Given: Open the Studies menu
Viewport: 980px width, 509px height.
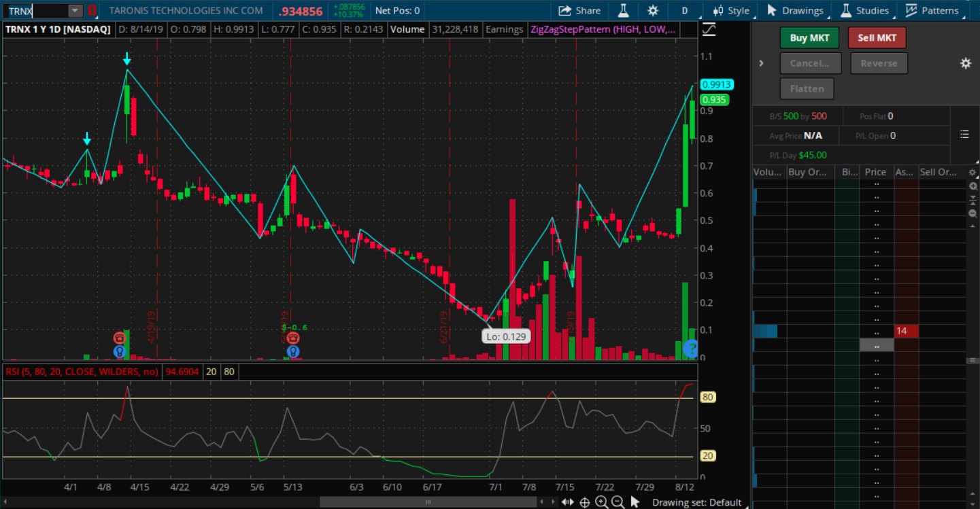Looking at the screenshot, I should [864, 11].
